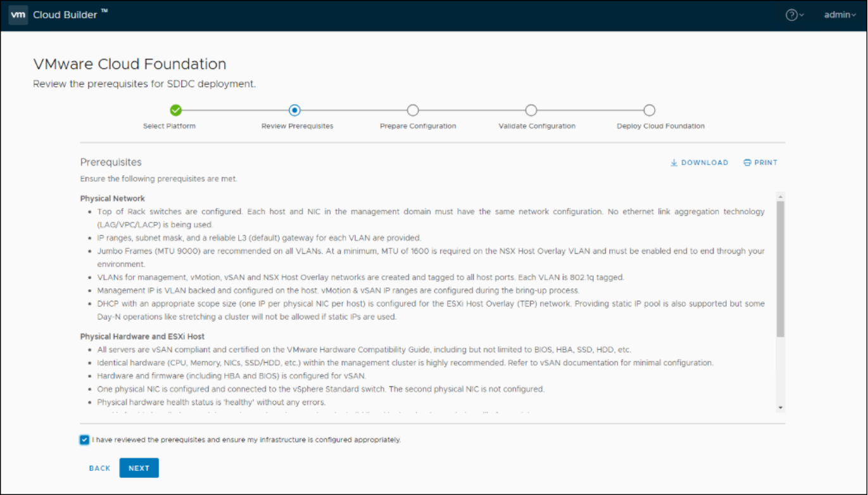Select the Prepare Configuration step circle
This screenshot has width=868, height=495.
click(413, 110)
